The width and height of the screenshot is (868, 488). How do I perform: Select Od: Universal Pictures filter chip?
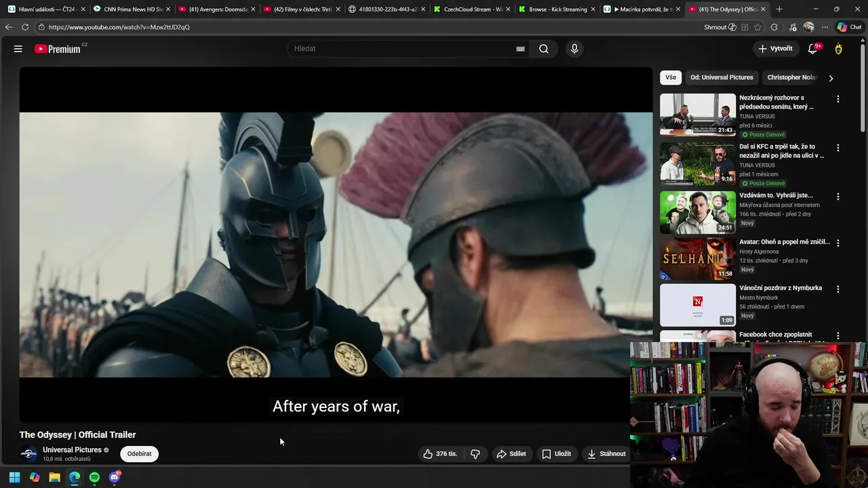coord(722,77)
